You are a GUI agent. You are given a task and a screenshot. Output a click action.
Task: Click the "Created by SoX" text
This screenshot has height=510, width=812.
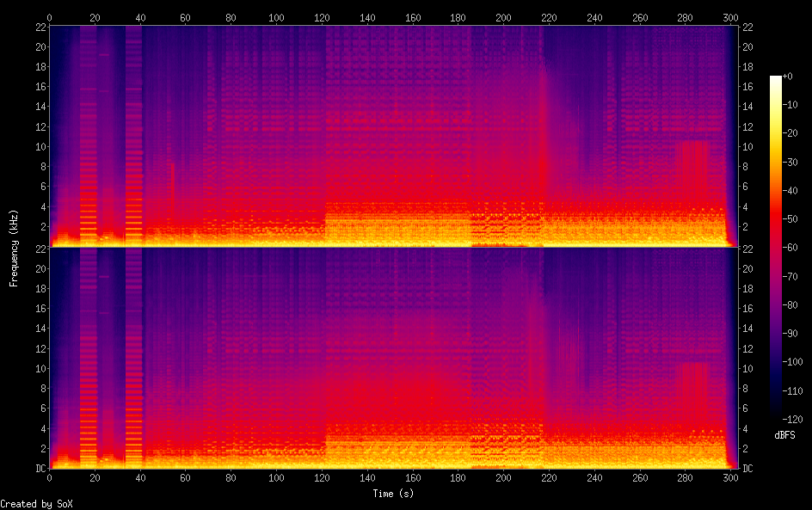pos(36,504)
